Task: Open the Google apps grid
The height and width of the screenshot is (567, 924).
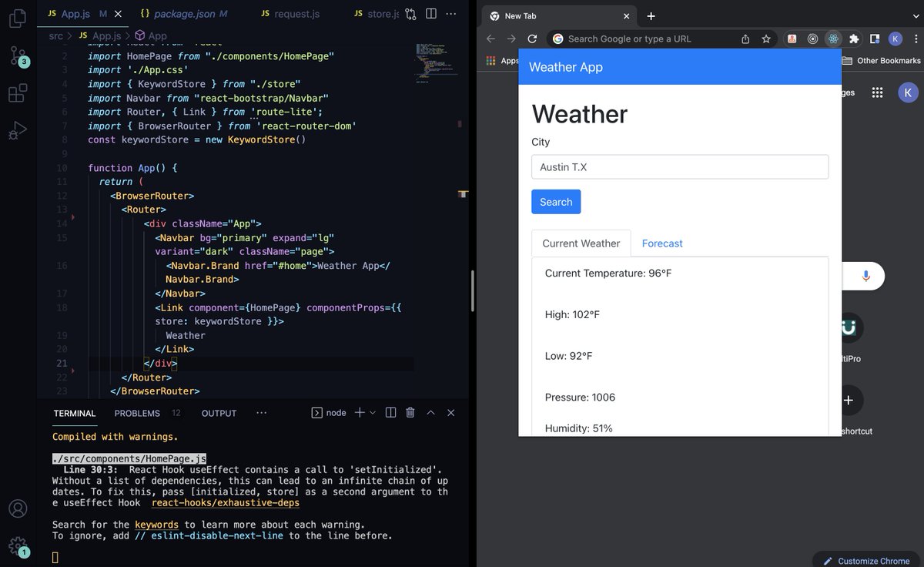Action: coord(876,92)
